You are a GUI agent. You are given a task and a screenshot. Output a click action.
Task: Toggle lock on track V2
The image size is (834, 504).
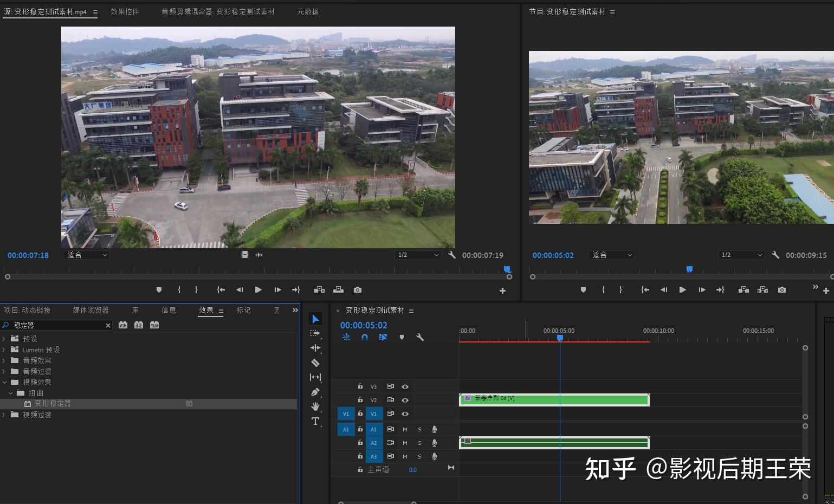coord(360,400)
